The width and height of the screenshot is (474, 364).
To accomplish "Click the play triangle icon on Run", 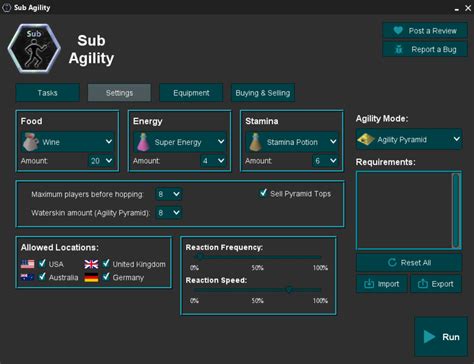I will point(429,337).
